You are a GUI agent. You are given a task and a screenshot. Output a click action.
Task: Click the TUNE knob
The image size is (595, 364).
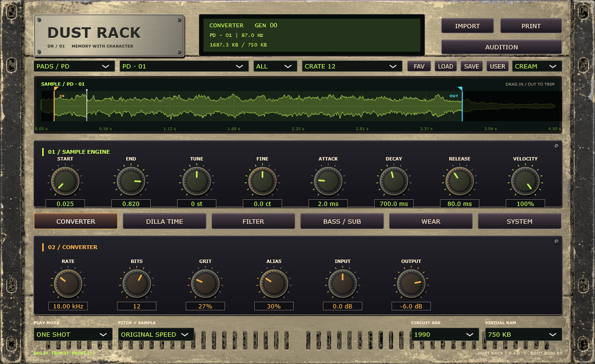coord(196,181)
